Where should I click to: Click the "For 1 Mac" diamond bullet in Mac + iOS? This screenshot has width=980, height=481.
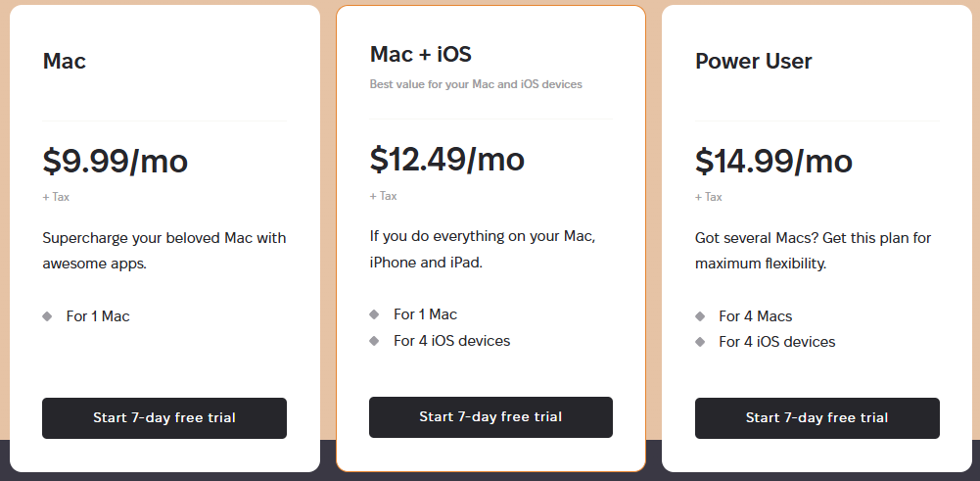click(374, 314)
